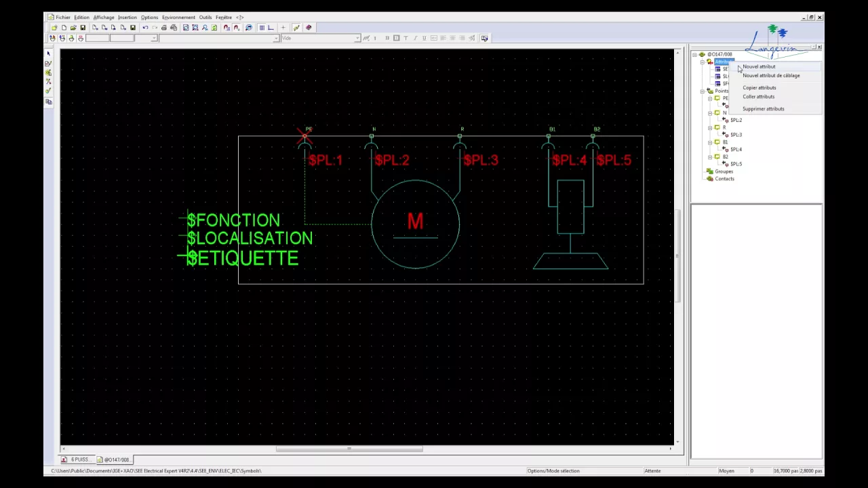Open the Outils menu
This screenshot has width=868, height=488.
[205, 17]
